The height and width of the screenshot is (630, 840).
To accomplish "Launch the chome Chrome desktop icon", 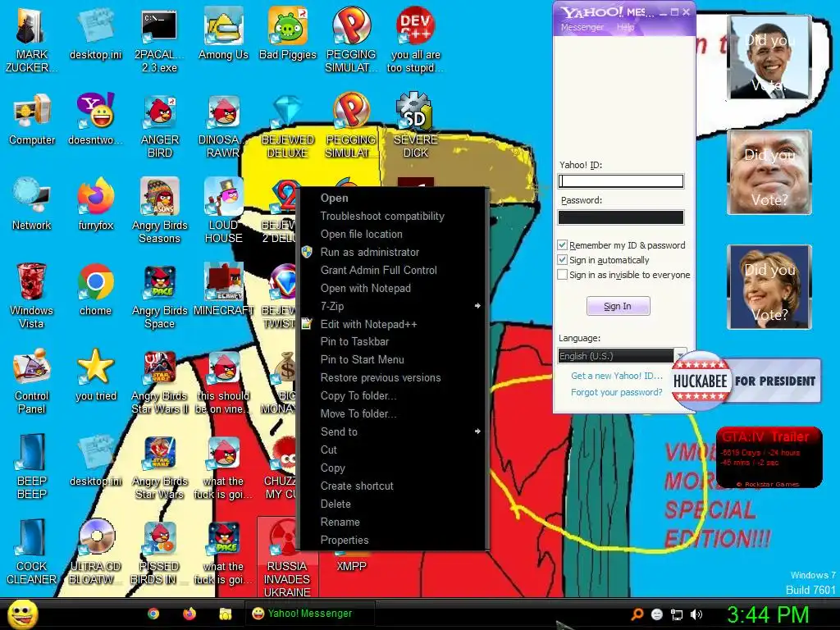I will pos(95,290).
